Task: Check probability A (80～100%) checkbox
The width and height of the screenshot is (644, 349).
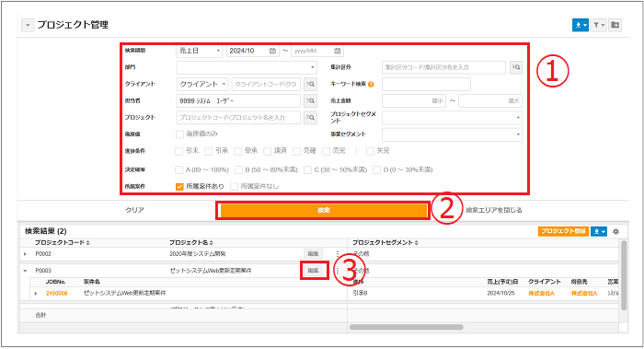Action: click(179, 169)
